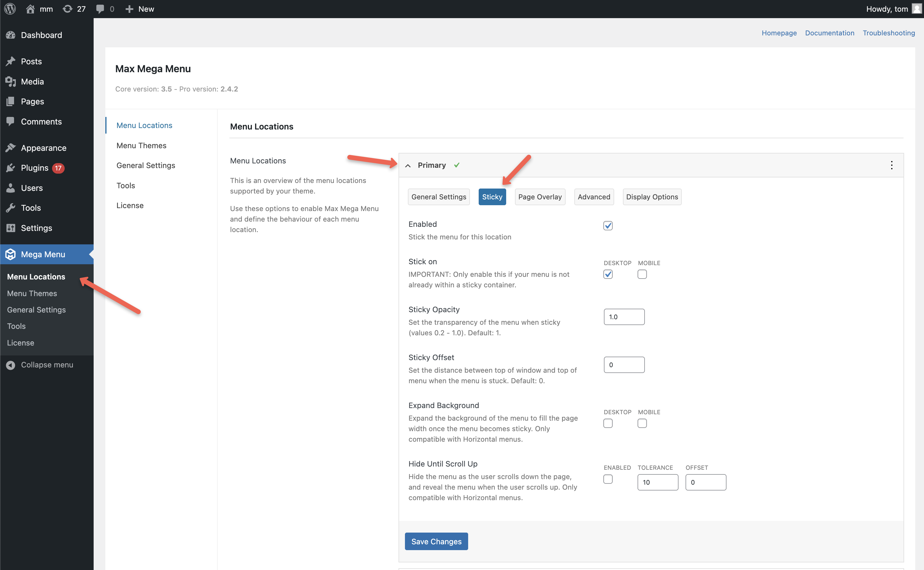Collapse the Primary location panel chevron
924x570 pixels.
click(408, 165)
